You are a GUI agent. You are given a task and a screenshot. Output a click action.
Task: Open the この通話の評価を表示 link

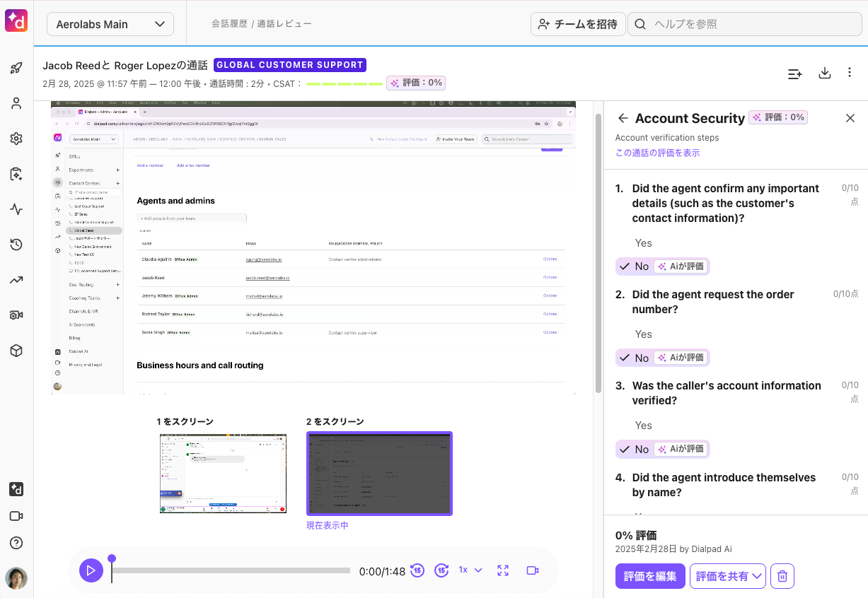[x=658, y=153]
